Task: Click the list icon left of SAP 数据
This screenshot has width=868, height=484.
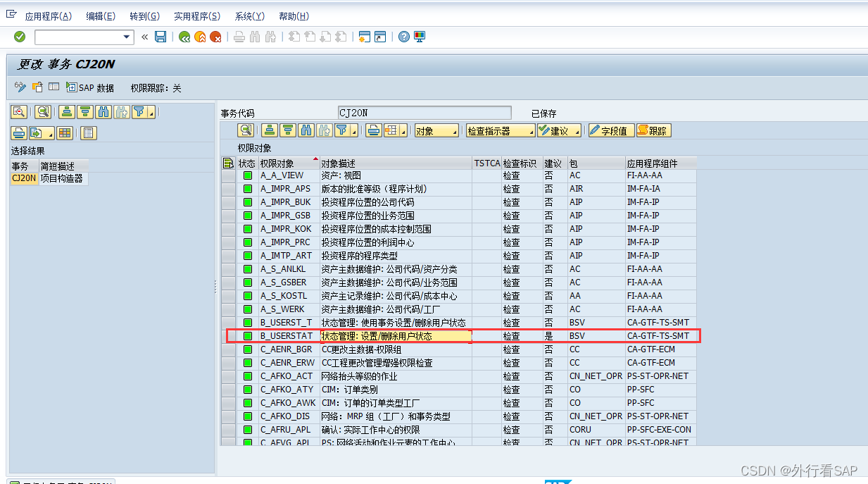Action: (x=54, y=87)
